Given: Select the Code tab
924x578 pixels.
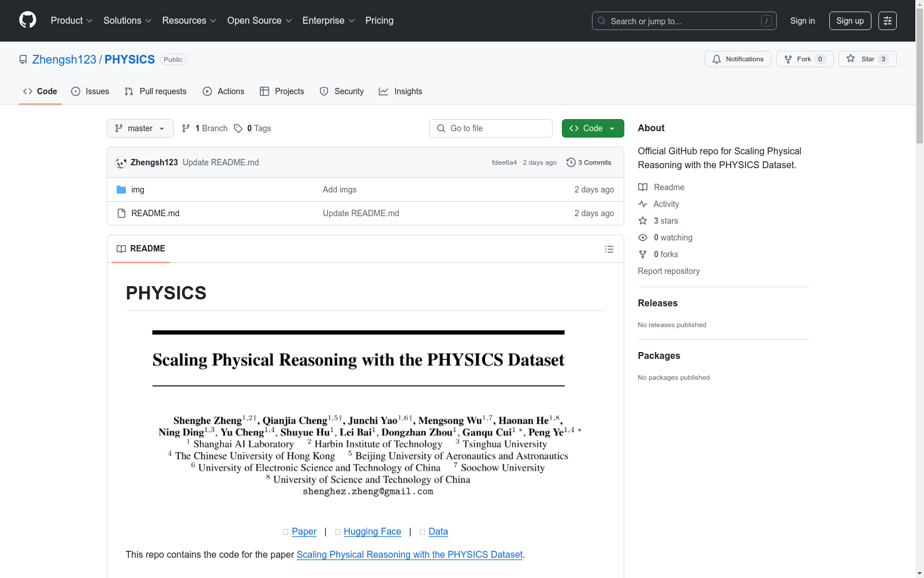Looking at the screenshot, I should click(40, 91).
